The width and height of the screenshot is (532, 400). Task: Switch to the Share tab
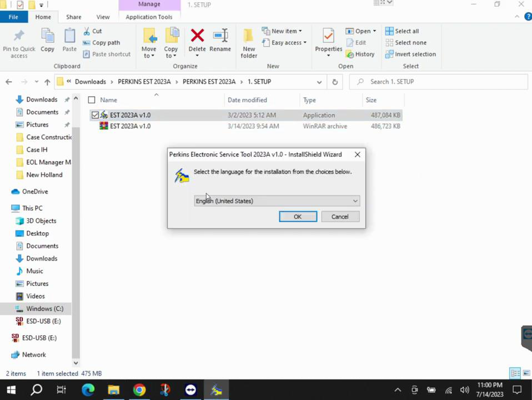74,17
